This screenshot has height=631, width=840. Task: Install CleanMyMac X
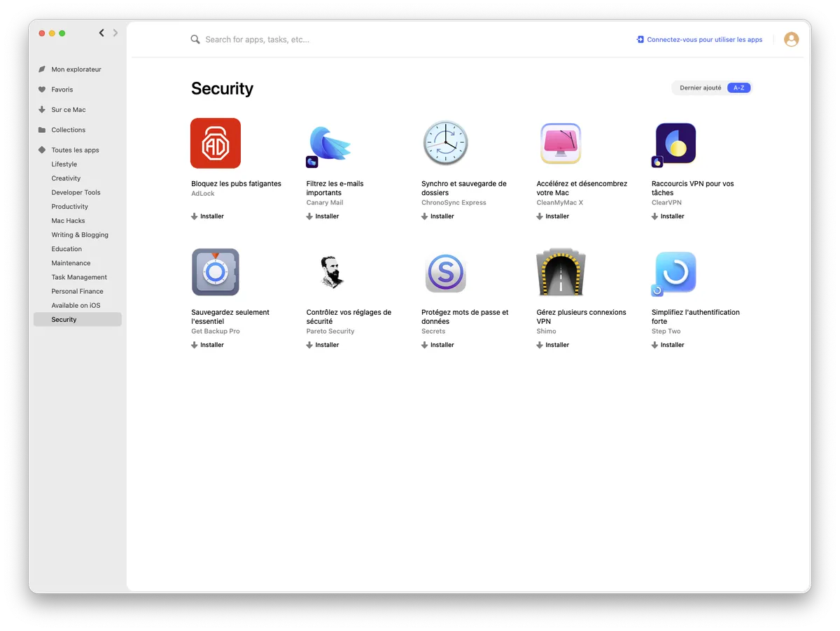[x=553, y=216]
